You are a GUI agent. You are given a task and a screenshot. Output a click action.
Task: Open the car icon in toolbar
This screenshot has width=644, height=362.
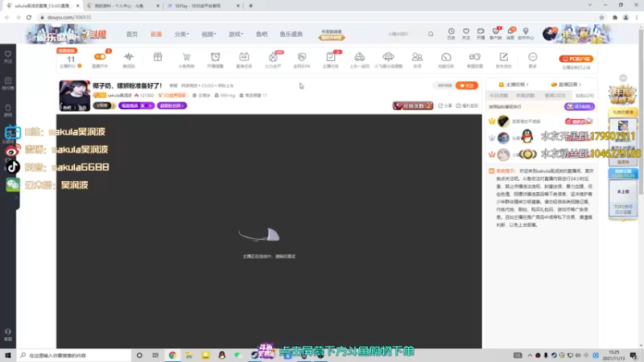click(359, 57)
